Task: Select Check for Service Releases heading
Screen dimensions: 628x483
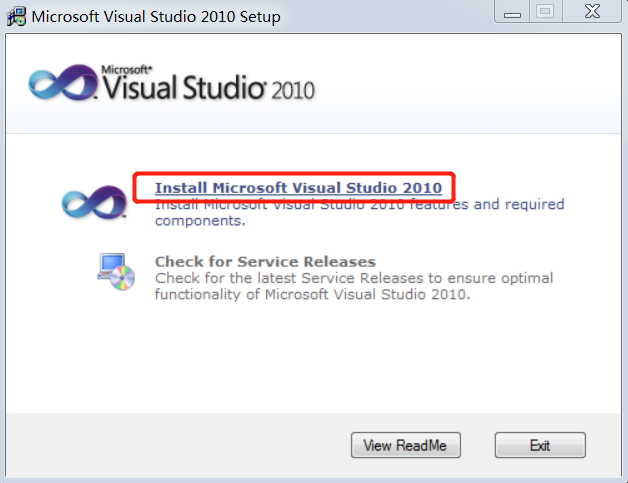Action: click(x=265, y=262)
